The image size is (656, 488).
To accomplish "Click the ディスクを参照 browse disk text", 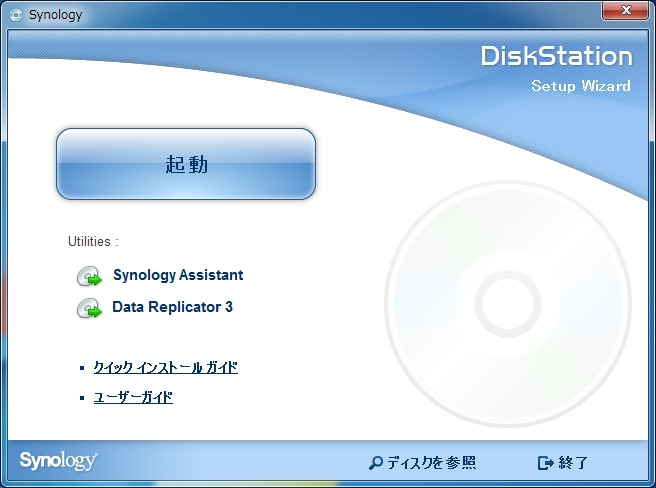I will (x=431, y=463).
